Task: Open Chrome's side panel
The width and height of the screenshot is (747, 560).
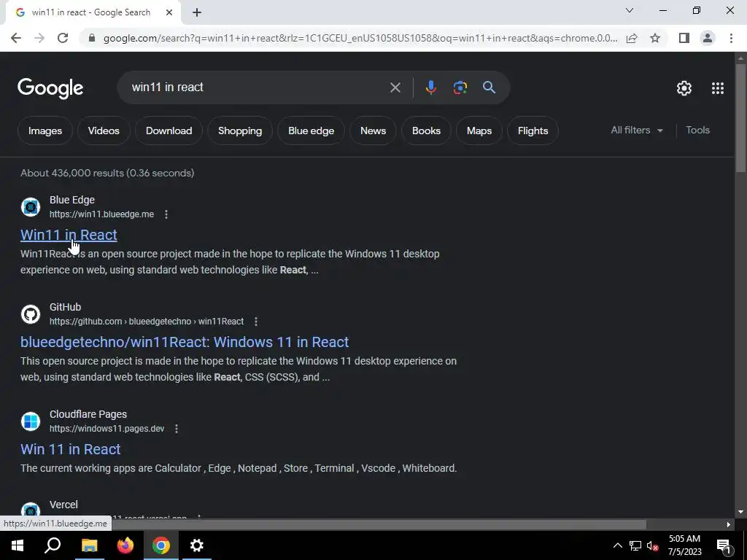Action: point(684,38)
